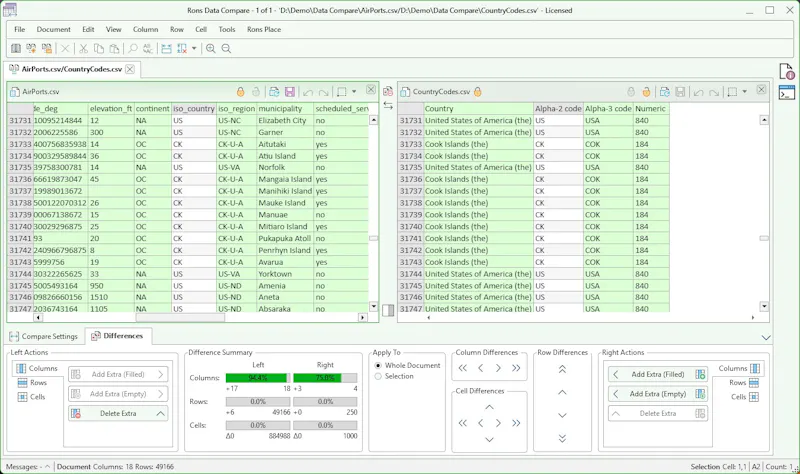Select the Whole Document radio button

point(378,365)
